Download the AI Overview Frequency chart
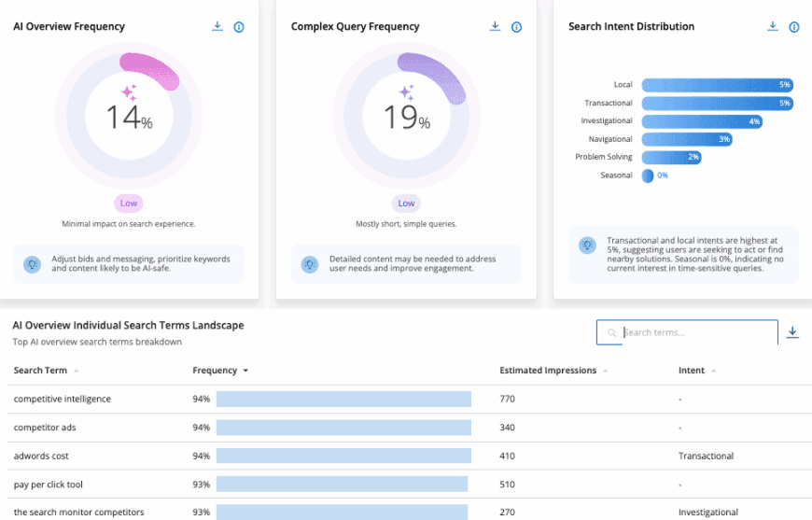The width and height of the screenshot is (812, 520). point(217,26)
